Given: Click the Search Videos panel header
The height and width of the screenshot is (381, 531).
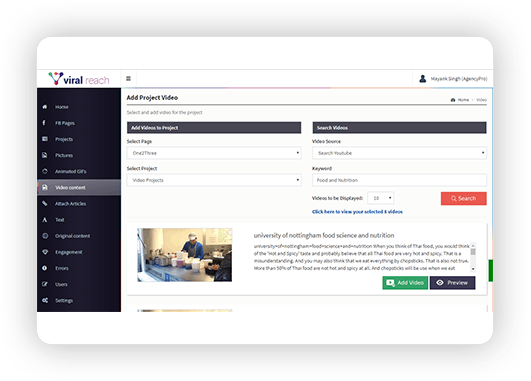Looking at the screenshot, I should (399, 128).
